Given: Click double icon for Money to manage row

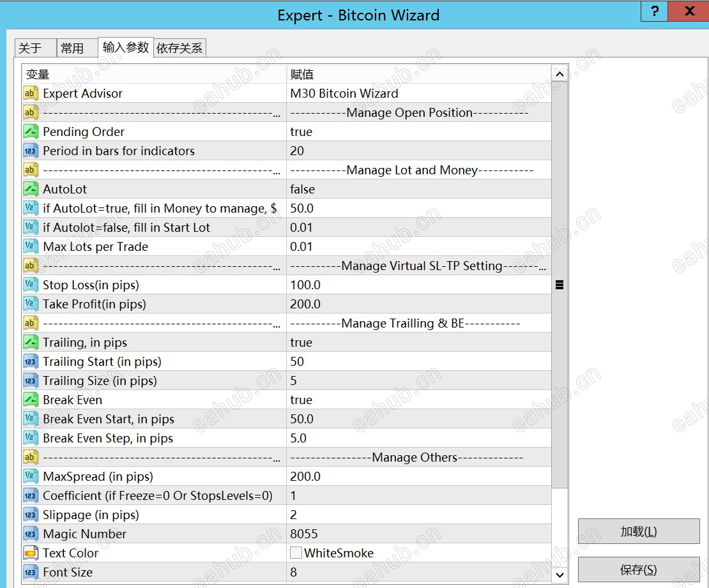Looking at the screenshot, I should pyautogui.click(x=30, y=208).
